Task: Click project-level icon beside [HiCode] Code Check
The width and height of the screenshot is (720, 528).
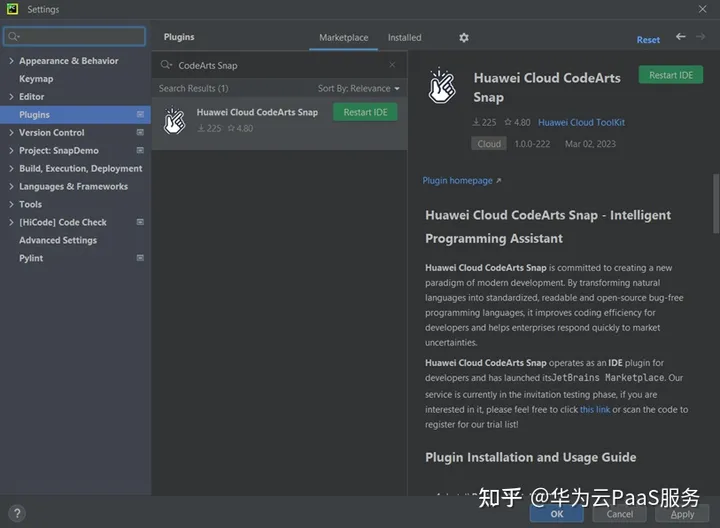Action: coord(141,222)
